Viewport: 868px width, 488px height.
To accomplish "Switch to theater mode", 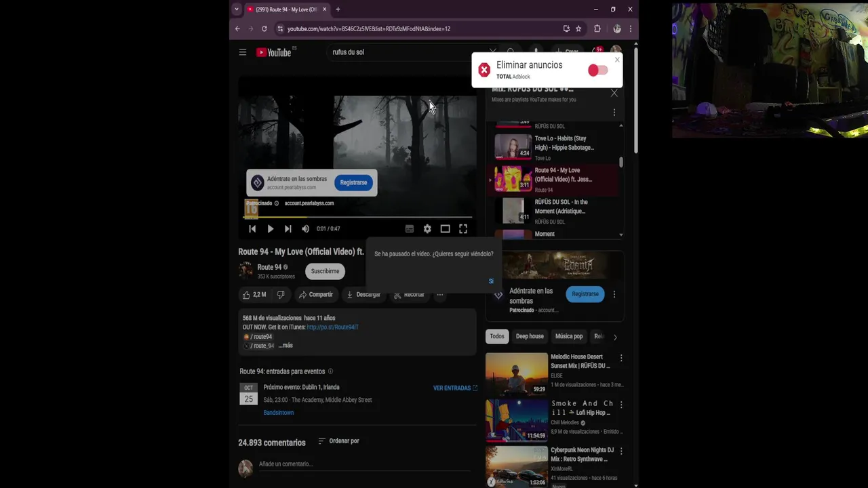I will [x=445, y=229].
